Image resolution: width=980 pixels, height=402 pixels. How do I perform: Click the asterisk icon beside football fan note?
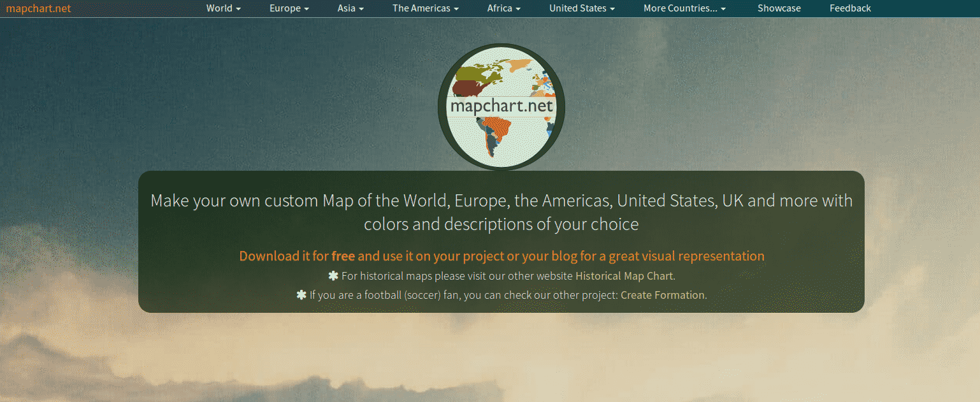(x=301, y=295)
